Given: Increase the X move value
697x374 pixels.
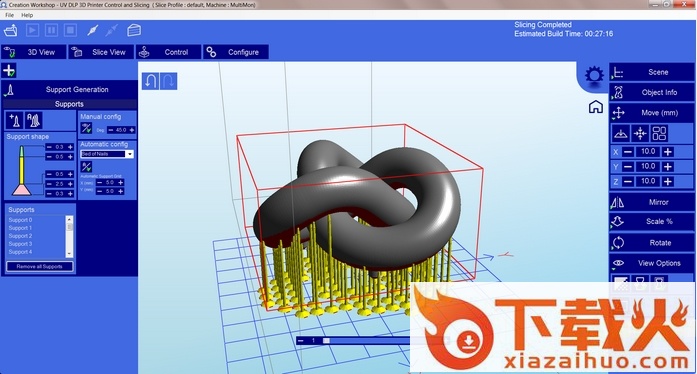Looking at the screenshot, I should pos(668,152).
